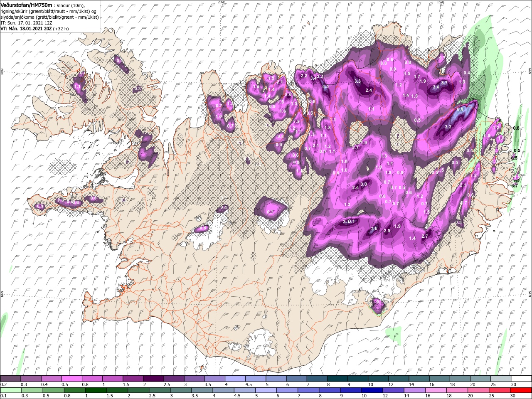Click the 'VT: Mán. 18.01.2021 20Z (+32 h)' line
Screen dimensions: 532x399
click(x=34, y=29)
